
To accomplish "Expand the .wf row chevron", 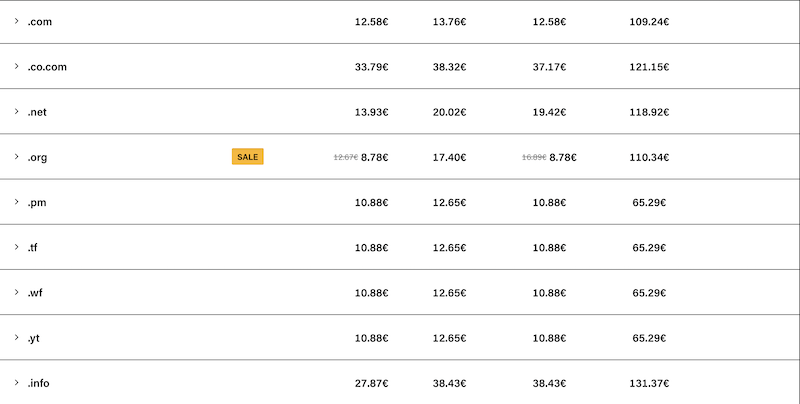I will [16, 292].
